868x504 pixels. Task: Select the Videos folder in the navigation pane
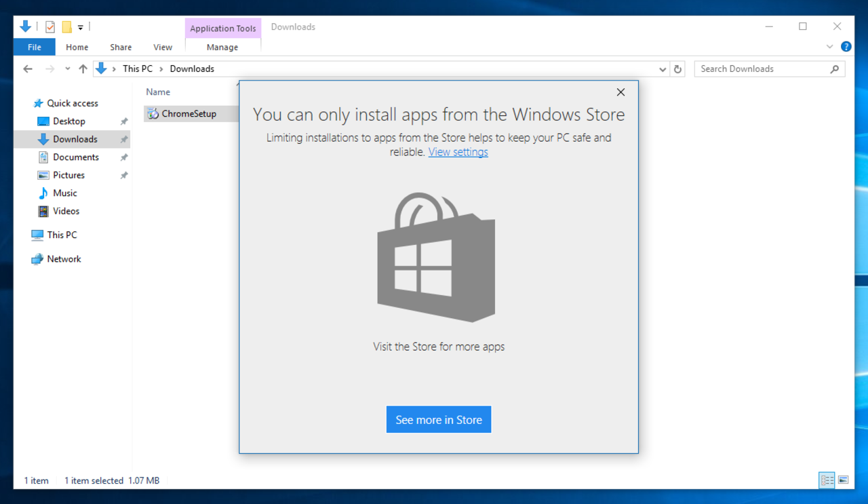pos(65,211)
